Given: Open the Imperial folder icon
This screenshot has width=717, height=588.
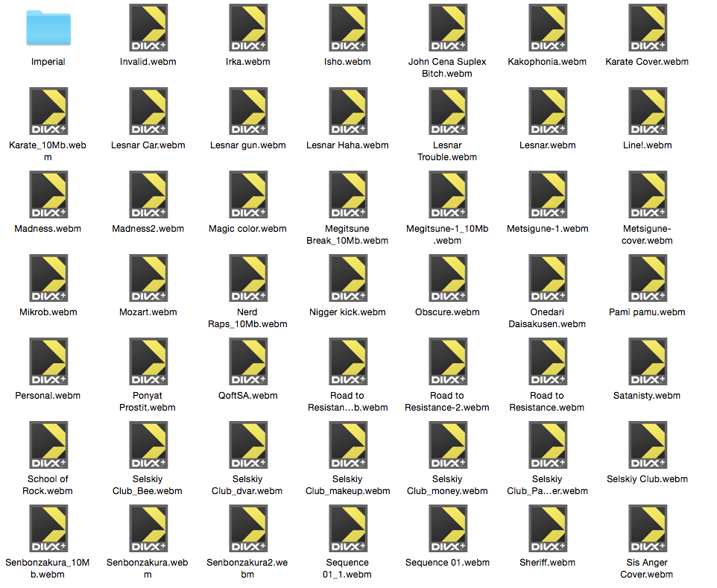Looking at the screenshot, I should coord(48,28).
